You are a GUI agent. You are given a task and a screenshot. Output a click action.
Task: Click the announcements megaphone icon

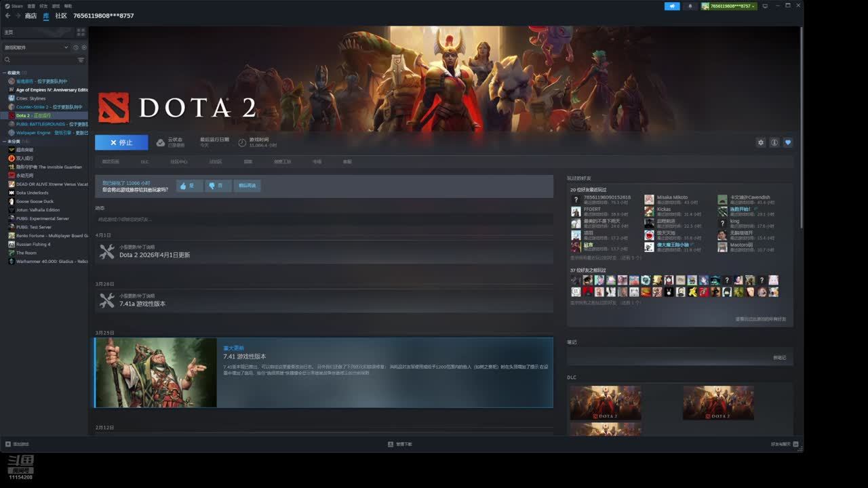[x=672, y=6]
